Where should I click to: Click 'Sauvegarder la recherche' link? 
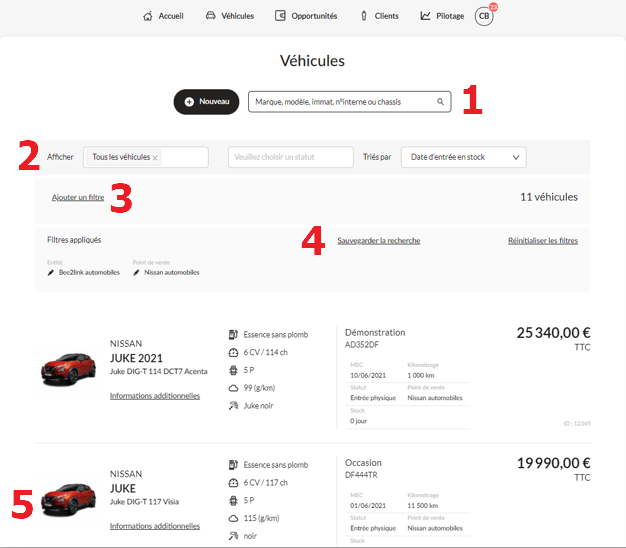378,241
